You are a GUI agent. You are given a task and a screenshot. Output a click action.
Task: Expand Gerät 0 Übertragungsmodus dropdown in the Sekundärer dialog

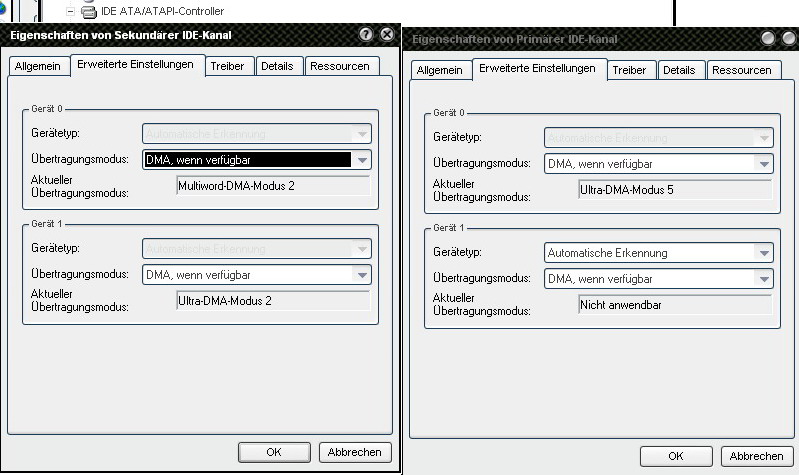pos(361,159)
